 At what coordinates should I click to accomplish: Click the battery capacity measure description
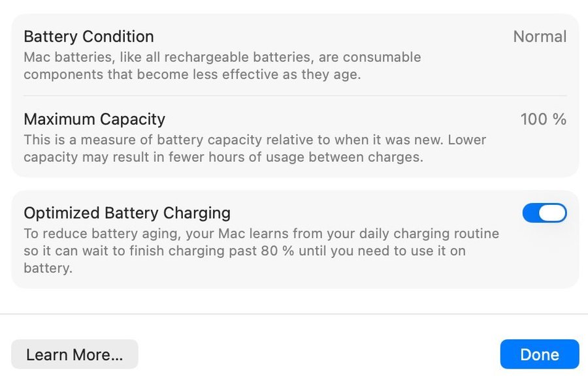point(255,149)
